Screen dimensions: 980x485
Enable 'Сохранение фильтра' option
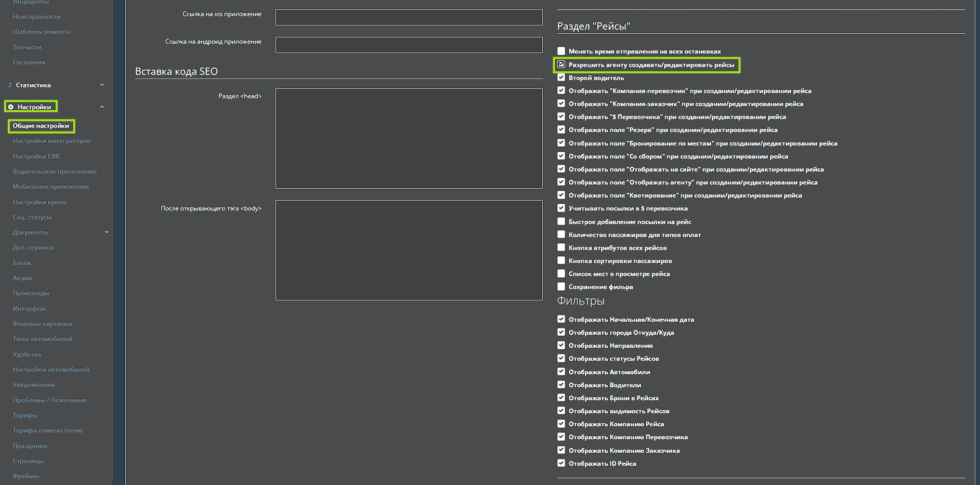(561, 286)
